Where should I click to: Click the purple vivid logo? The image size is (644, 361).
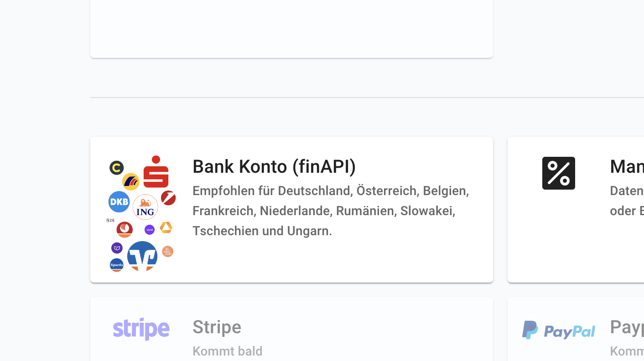(x=150, y=230)
